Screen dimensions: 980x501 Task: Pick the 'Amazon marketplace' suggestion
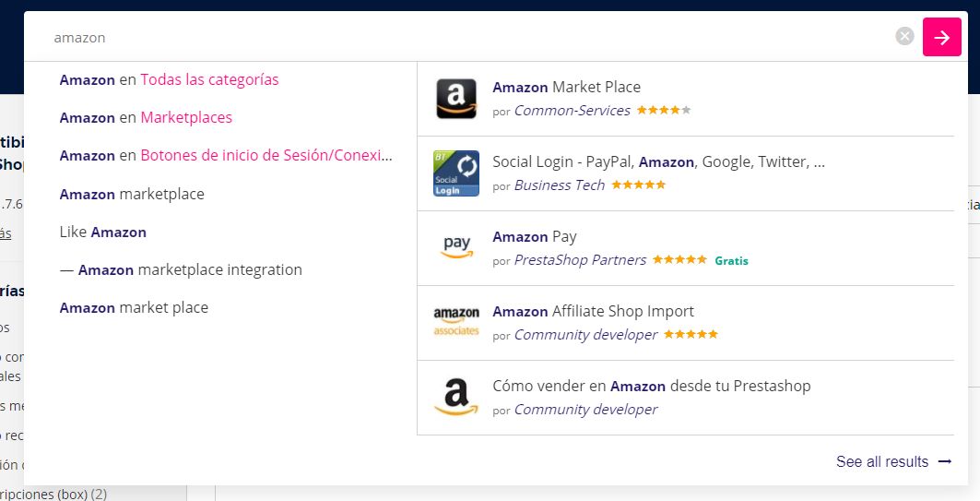[x=132, y=194]
